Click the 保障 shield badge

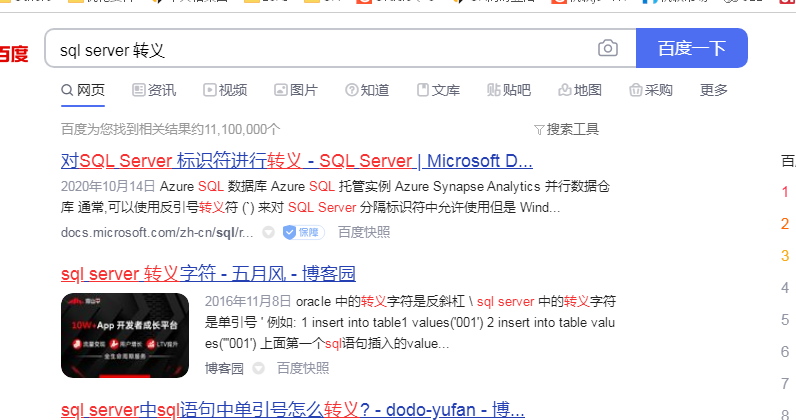pyautogui.click(x=304, y=232)
